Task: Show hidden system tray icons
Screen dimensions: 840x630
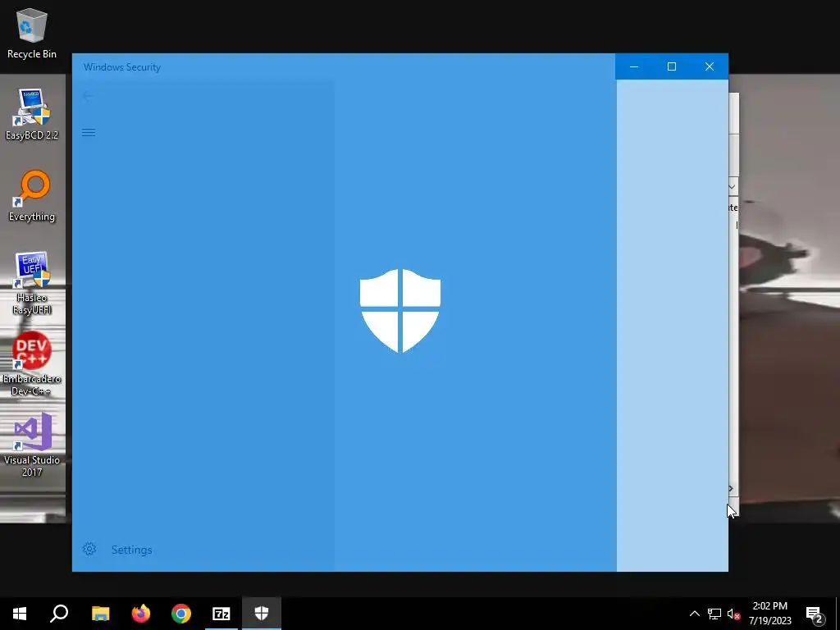Action: 694,614
